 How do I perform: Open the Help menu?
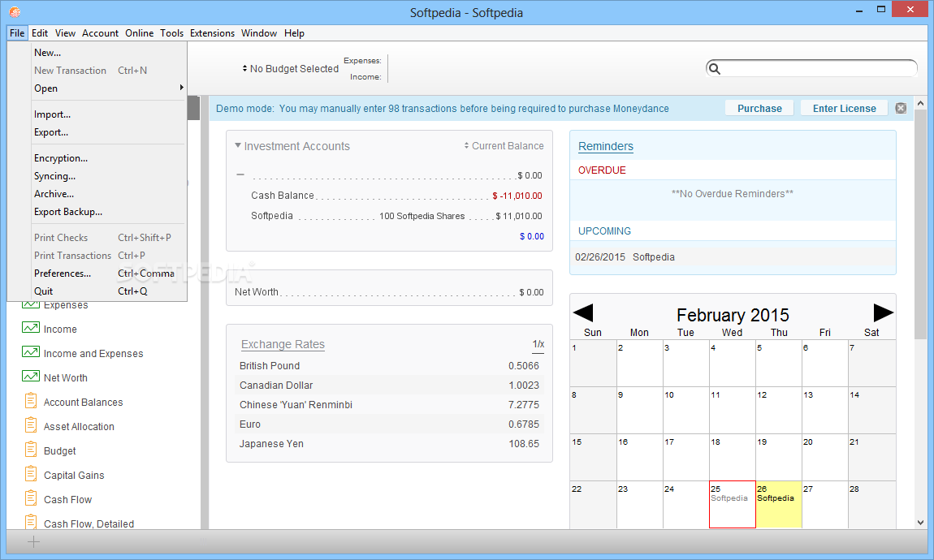point(294,33)
